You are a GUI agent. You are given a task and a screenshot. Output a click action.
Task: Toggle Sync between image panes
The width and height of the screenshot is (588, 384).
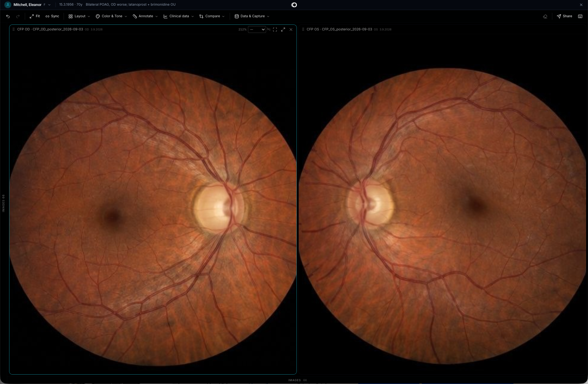point(52,16)
